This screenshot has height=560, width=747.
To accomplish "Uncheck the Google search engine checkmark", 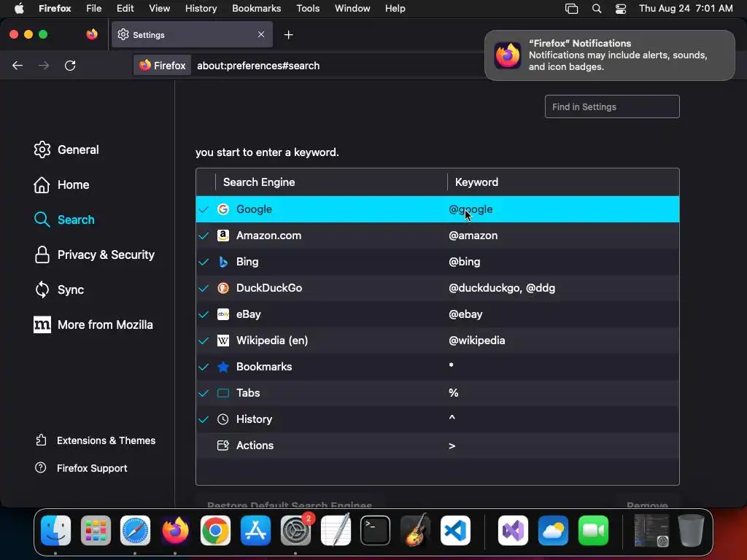I will (x=204, y=209).
